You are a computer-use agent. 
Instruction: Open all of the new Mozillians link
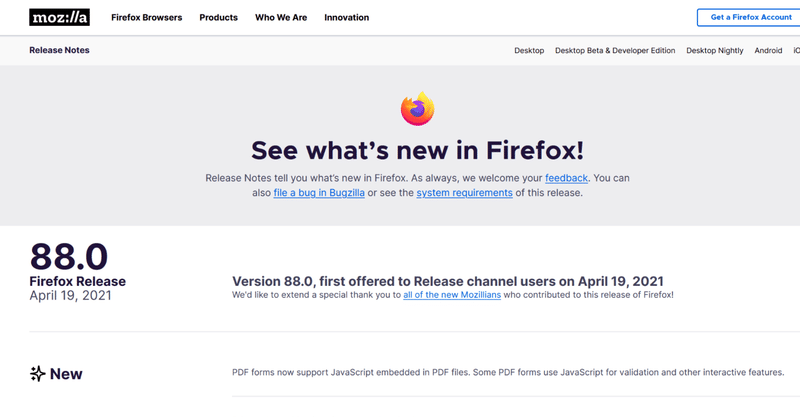click(x=452, y=295)
